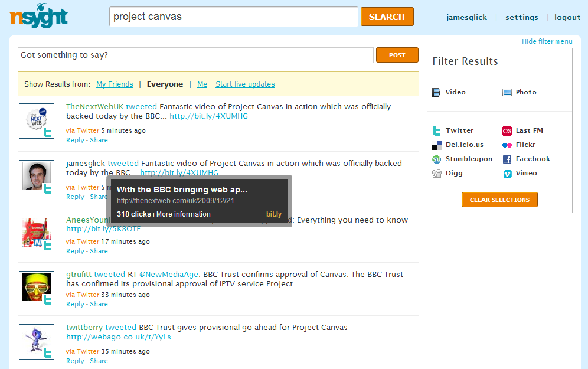Click logout in the header
This screenshot has width=588, height=369.
tap(567, 17)
